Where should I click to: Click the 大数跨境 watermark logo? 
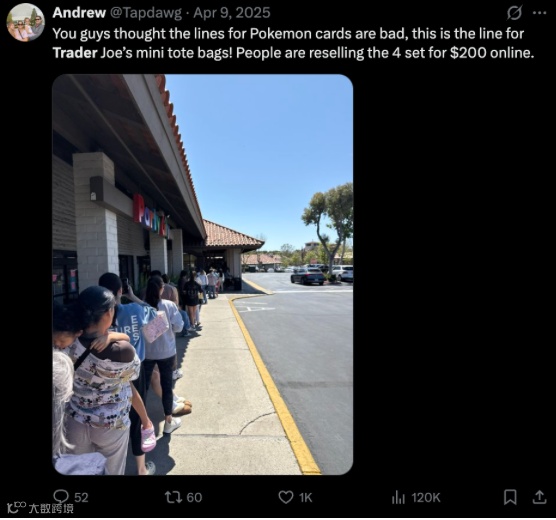click(40, 508)
